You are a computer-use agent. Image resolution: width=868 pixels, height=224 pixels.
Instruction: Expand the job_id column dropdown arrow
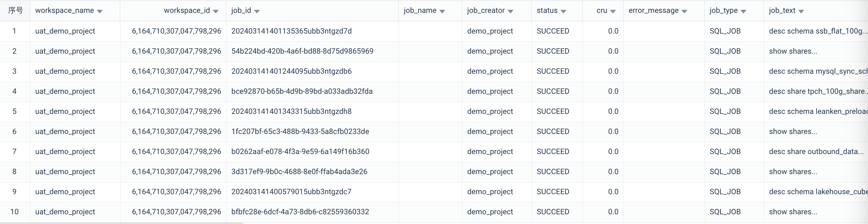(x=257, y=11)
